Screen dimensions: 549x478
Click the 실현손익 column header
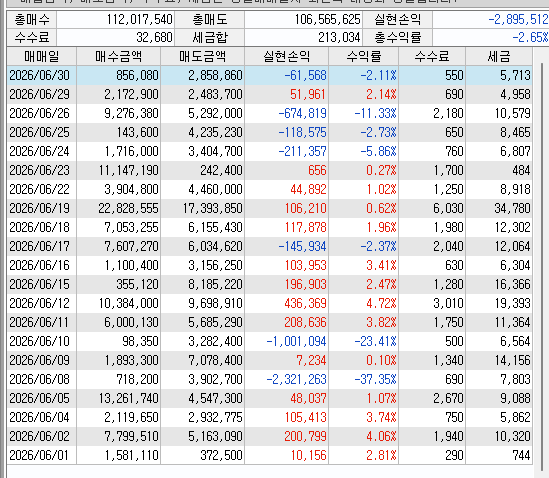tap(286, 56)
